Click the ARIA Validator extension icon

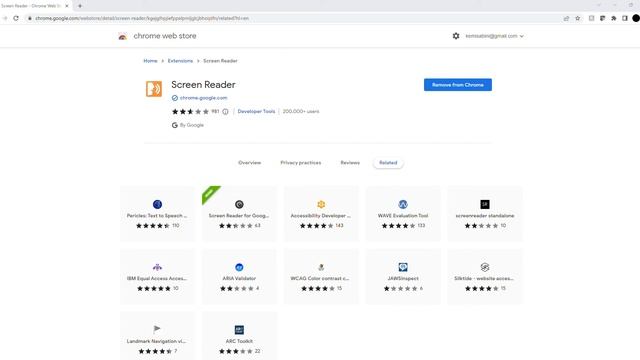click(239, 267)
